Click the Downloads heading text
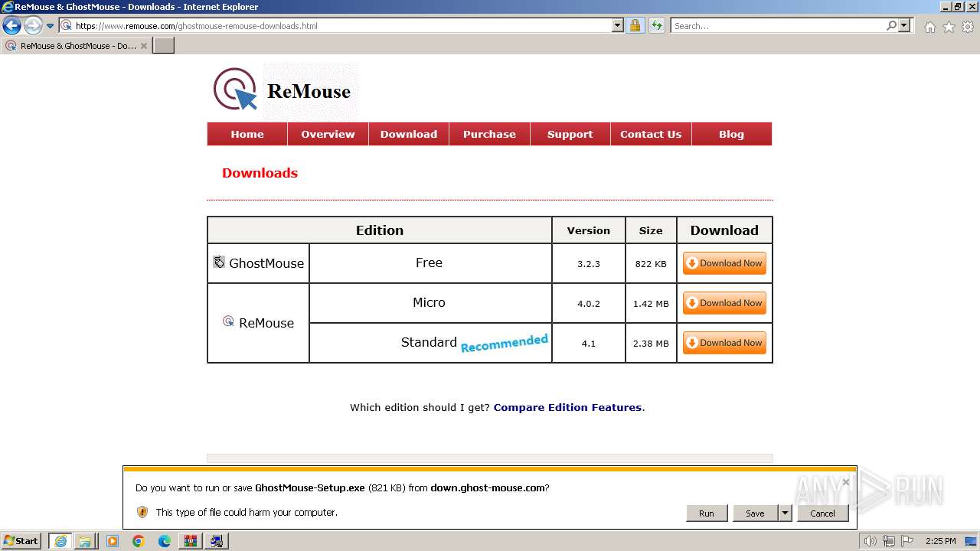 click(260, 173)
